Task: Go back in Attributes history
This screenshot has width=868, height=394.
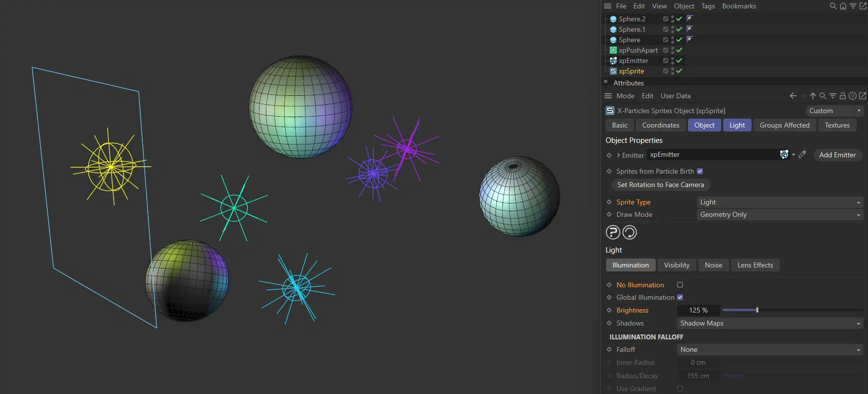Action: [x=793, y=96]
